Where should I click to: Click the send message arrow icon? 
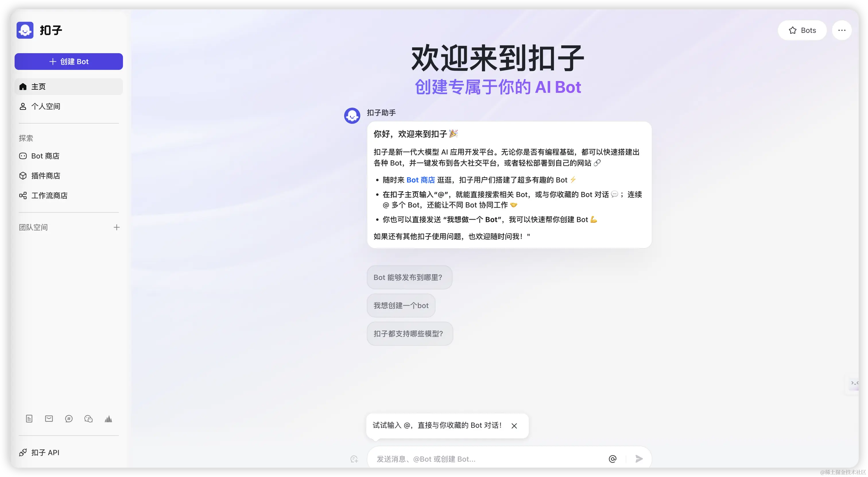tap(639, 459)
